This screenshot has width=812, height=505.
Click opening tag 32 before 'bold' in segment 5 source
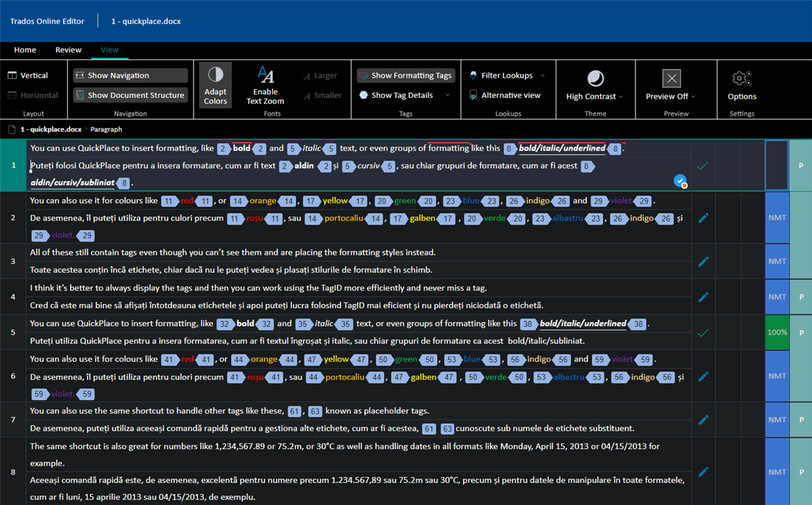(227, 324)
